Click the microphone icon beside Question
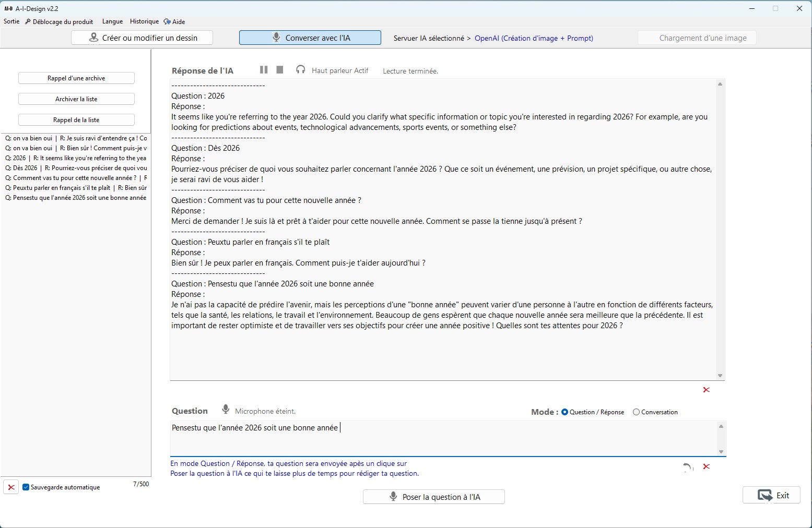The height and width of the screenshot is (528, 812). (x=226, y=410)
